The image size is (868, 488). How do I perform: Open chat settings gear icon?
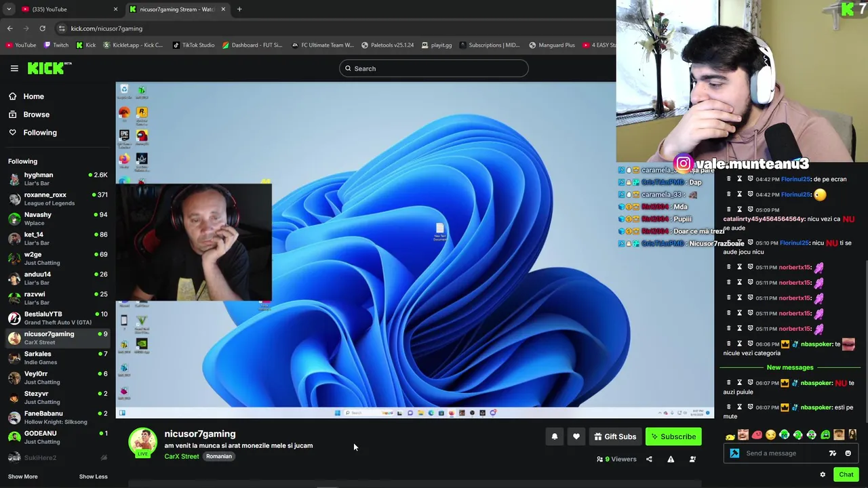tap(823, 474)
